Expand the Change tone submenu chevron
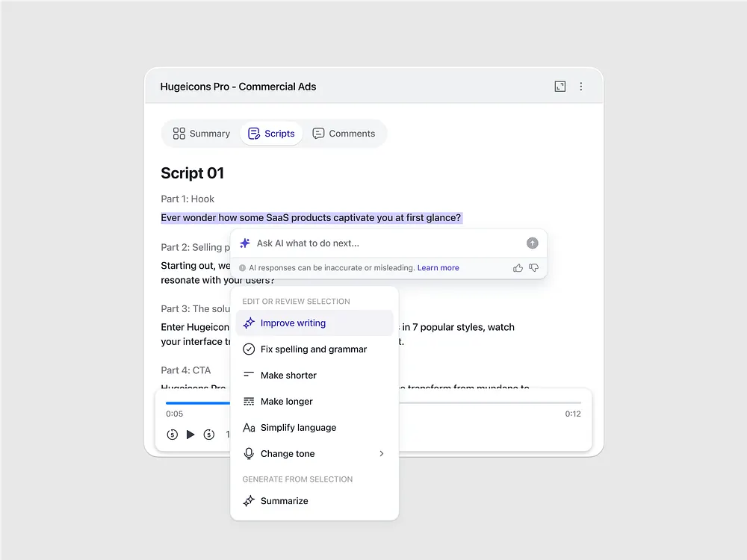This screenshot has width=747, height=560. pyautogui.click(x=382, y=453)
